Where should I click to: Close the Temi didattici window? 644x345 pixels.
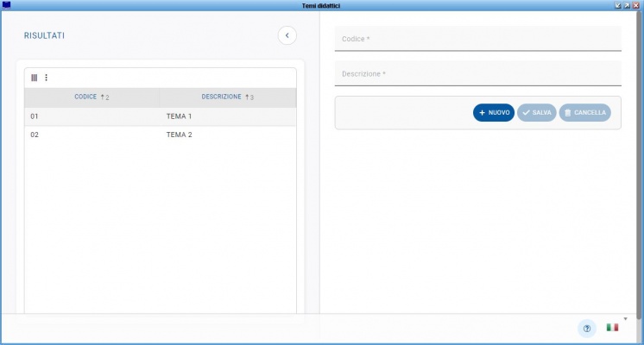click(x=635, y=5)
